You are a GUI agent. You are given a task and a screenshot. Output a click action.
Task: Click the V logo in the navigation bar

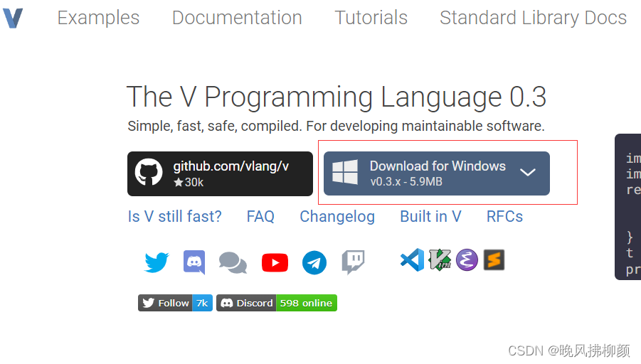[x=13, y=18]
